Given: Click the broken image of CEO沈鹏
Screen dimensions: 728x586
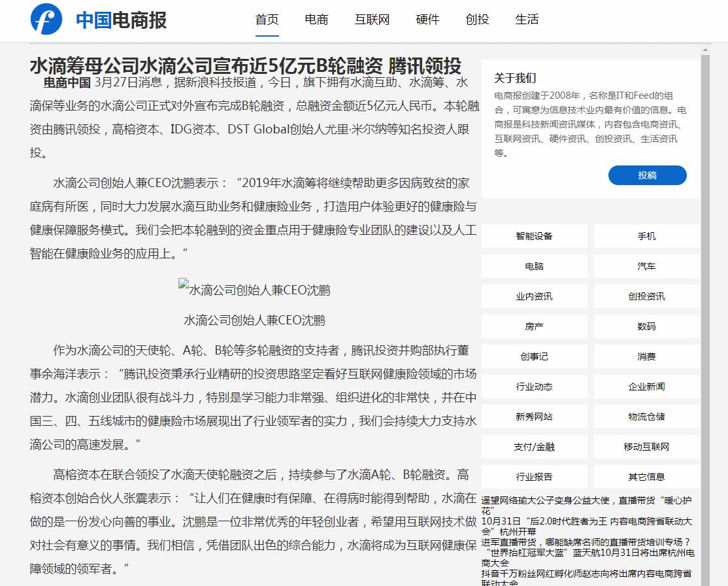Looking at the screenshot, I should click(254, 290).
